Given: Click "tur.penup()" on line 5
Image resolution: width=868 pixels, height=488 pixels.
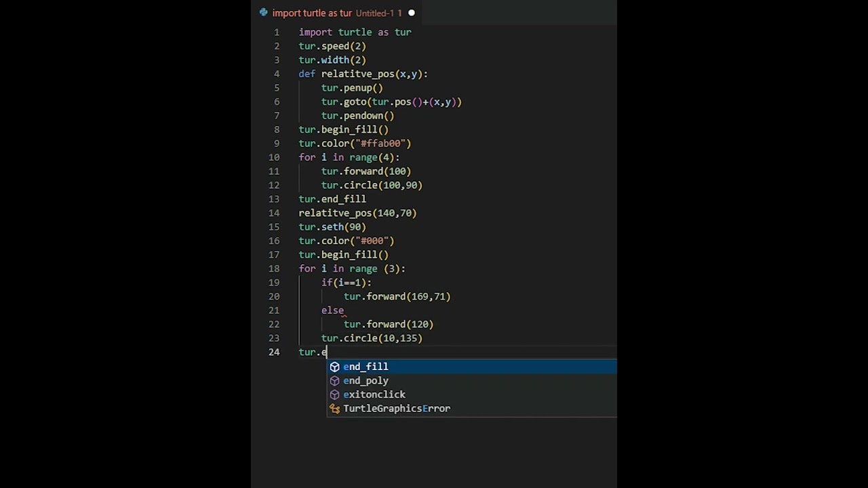Looking at the screenshot, I should (352, 88).
